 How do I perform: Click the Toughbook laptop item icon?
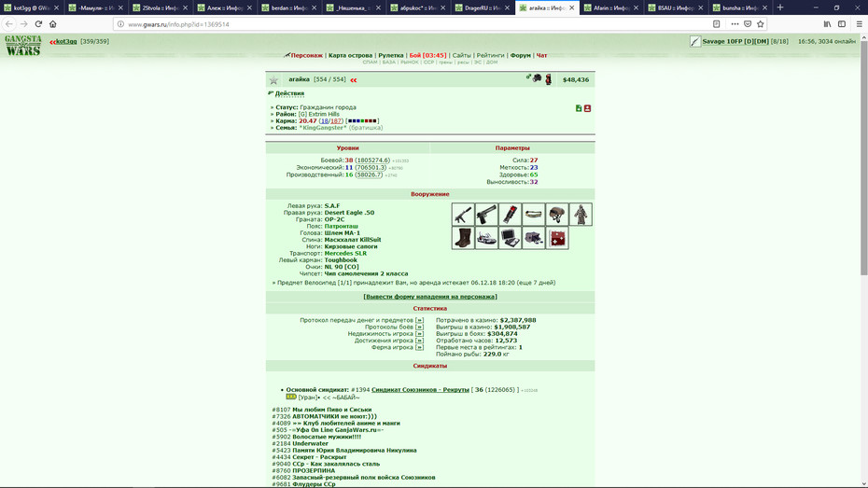(x=510, y=238)
